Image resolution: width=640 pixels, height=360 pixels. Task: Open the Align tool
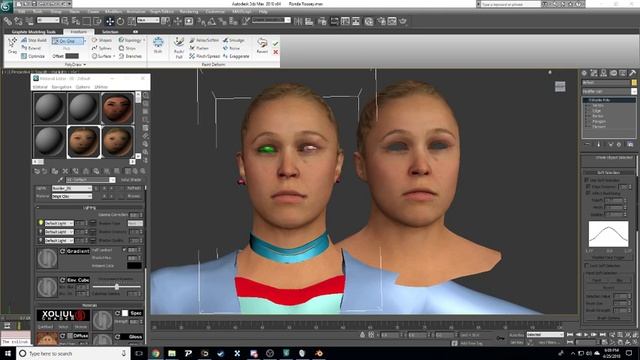coord(309,21)
